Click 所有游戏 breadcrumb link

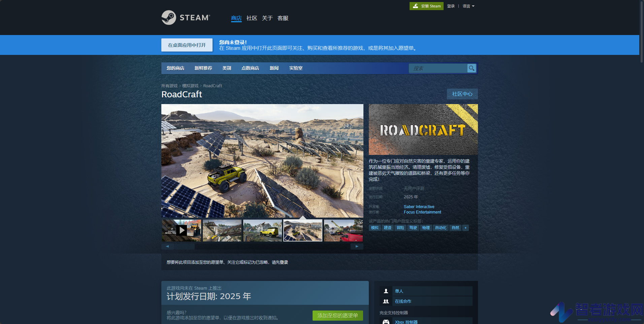click(x=169, y=86)
